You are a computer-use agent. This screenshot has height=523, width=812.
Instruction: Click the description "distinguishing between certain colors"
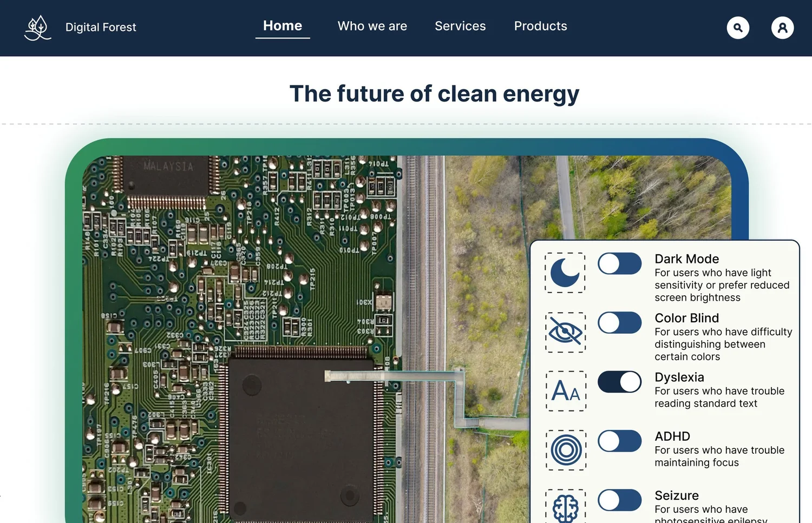tap(710, 350)
